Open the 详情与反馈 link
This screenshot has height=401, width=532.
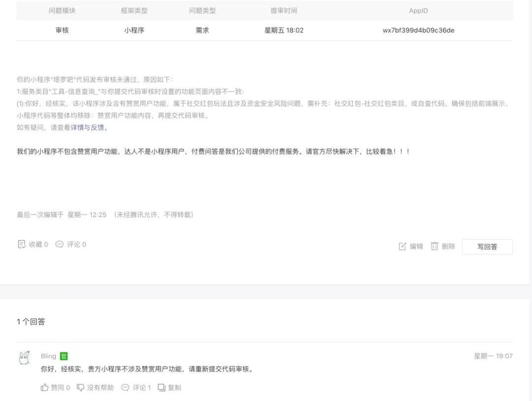pyautogui.click(x=88, y=127)
